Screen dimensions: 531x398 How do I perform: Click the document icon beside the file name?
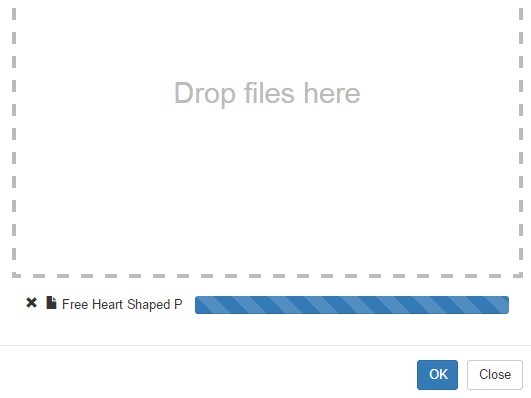[51, 302]
